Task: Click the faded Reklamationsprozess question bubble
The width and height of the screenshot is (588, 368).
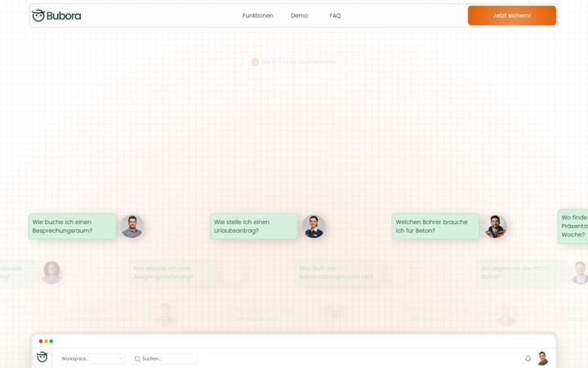Action: pyautogui.click(x=339, y=272)
